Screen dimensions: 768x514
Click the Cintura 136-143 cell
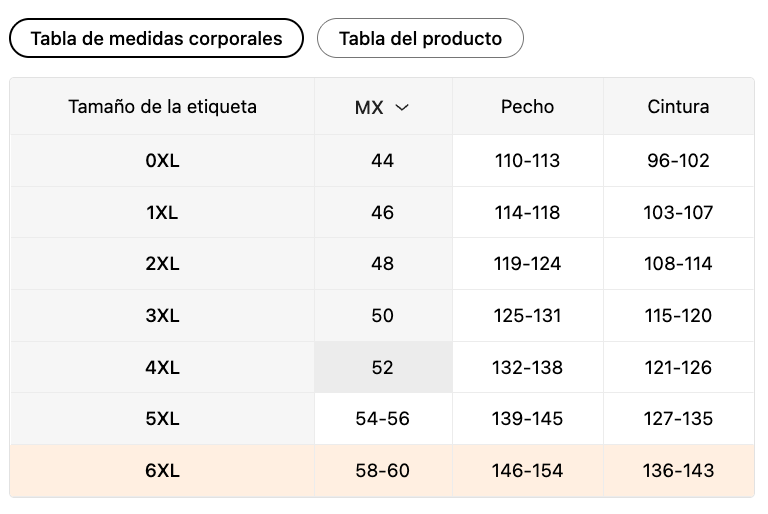point(678,470)
